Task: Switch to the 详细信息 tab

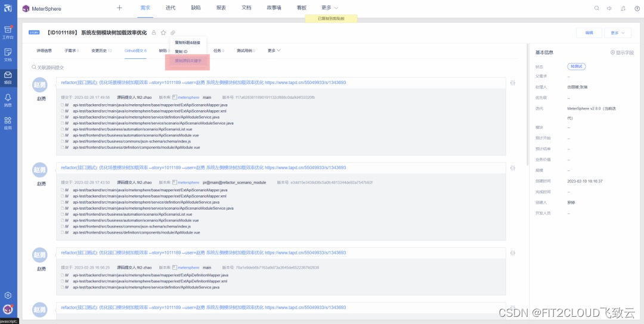Action: pos(44,51)
